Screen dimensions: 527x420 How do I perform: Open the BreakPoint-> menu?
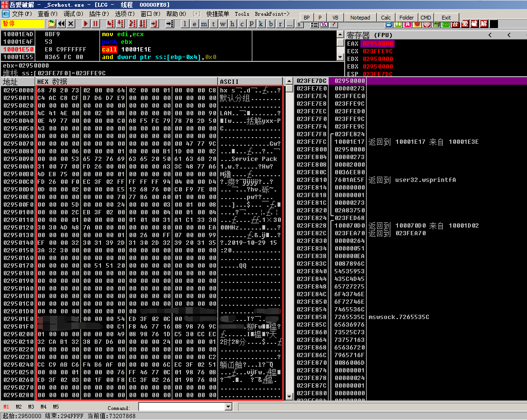[x=272, y=14]
